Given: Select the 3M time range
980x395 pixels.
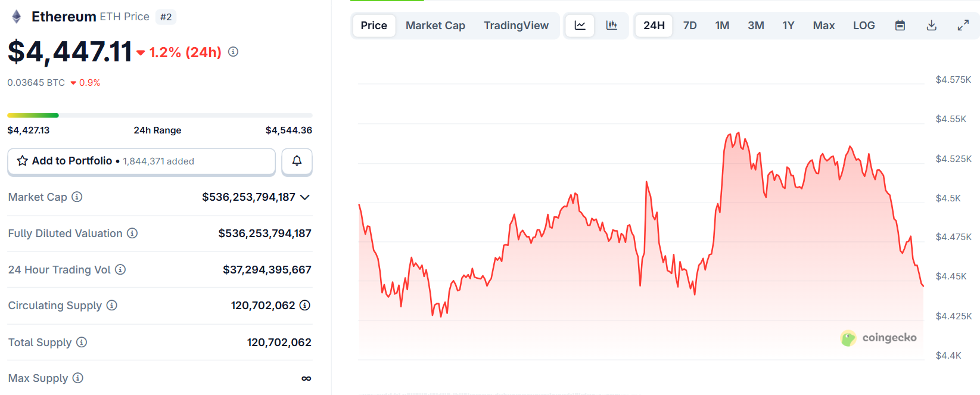Looking at the screenshot, I should [x=756, y=26].
